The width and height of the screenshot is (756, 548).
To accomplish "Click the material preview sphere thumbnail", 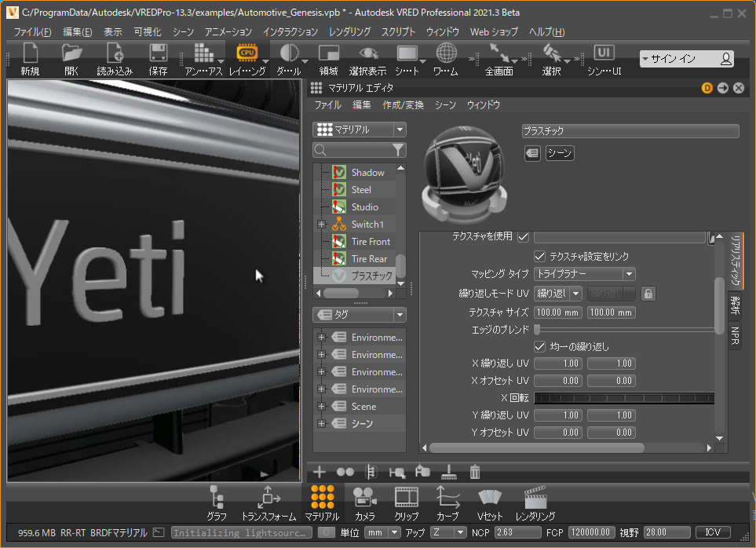I will coord(465,174).
